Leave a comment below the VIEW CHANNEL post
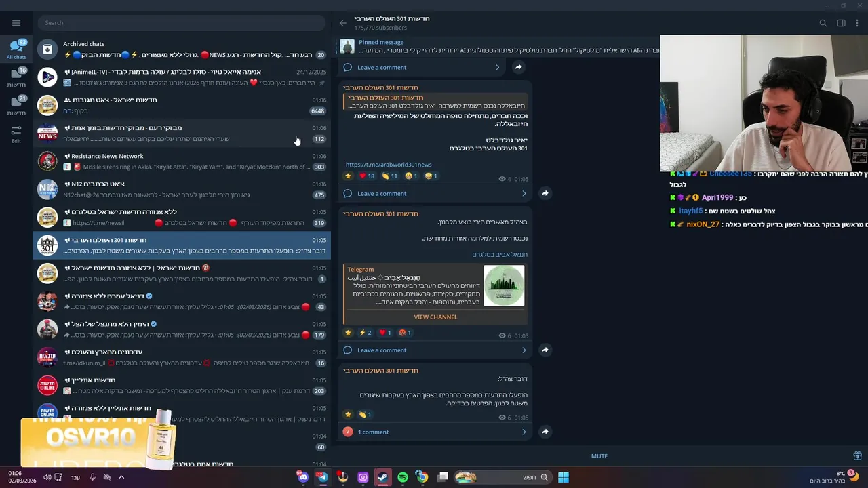Viewport: 868px width, 488px height. (382, 350)
